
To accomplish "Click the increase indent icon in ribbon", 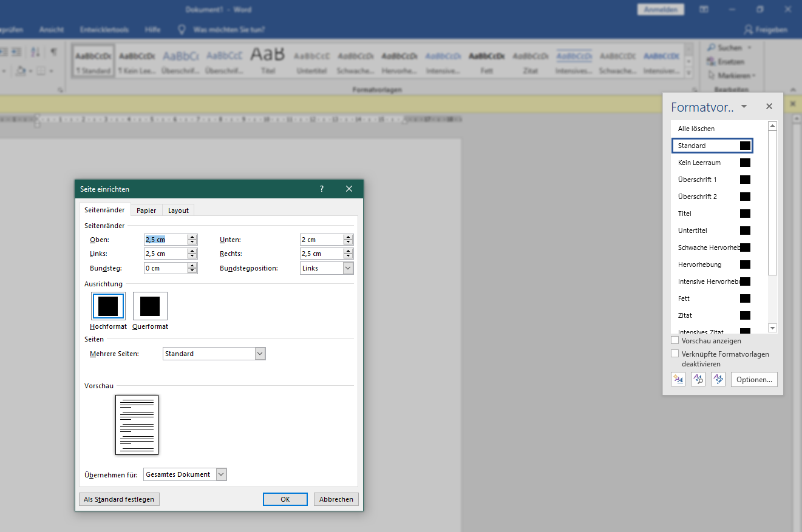I will click(x=16, y=52).
